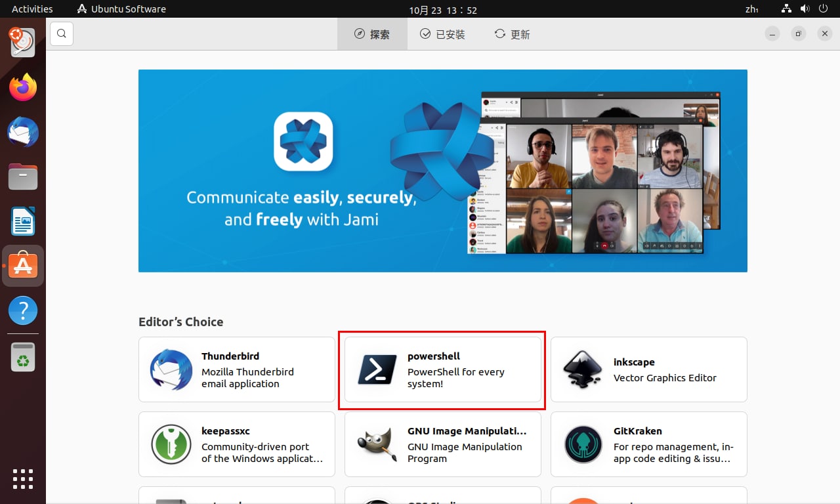Viewport: 840px width, 504px height.
Task: Switch to the 已安装 tab
Action: pos(442,34)
